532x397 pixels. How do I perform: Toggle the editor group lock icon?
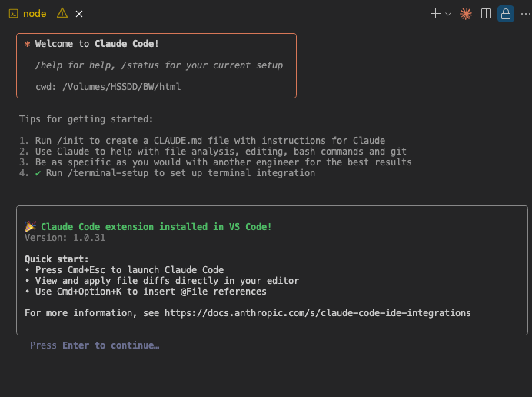click(506, 14)
